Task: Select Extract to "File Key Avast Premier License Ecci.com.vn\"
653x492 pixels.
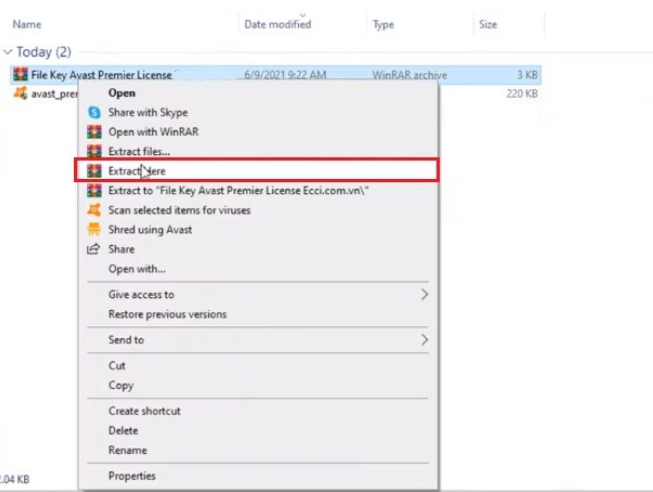Action: point(239,190)
